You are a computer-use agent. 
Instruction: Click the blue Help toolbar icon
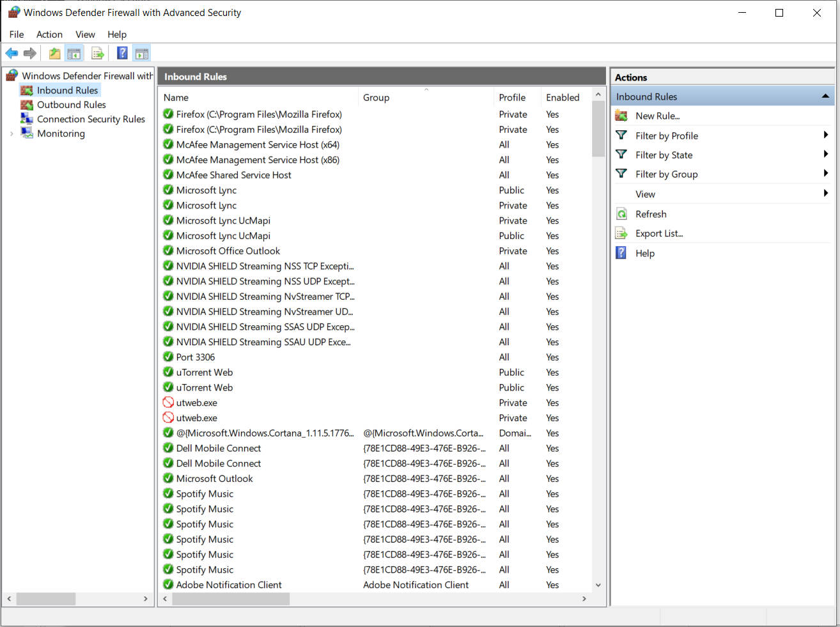122,54
